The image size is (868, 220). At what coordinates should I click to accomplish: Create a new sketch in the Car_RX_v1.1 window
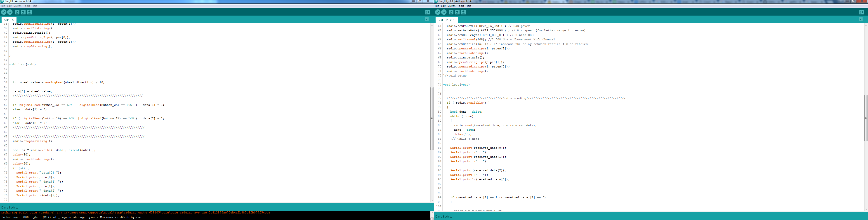click(451, 12)
